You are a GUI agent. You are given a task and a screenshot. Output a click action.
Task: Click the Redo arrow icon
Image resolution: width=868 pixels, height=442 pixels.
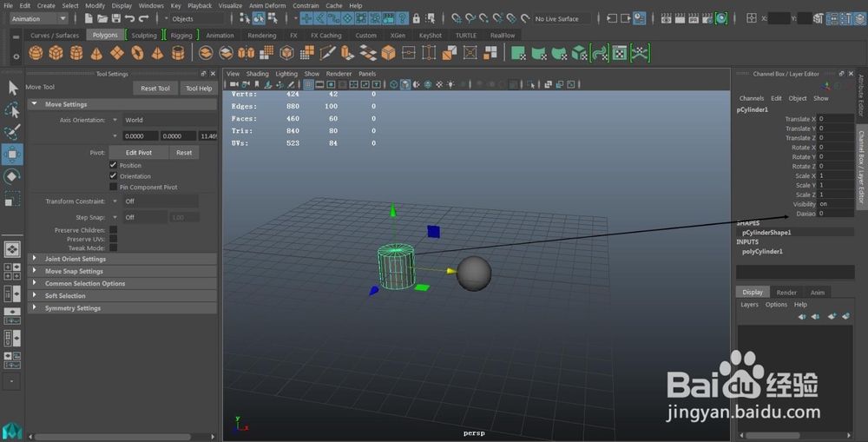pyautogui.click(x=143, y=18)
